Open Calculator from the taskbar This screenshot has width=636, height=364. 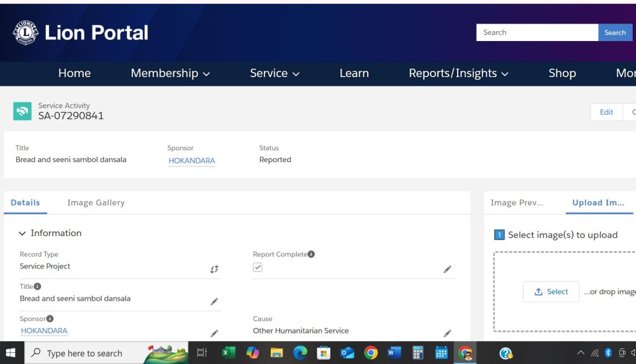(x=418, y=353)
